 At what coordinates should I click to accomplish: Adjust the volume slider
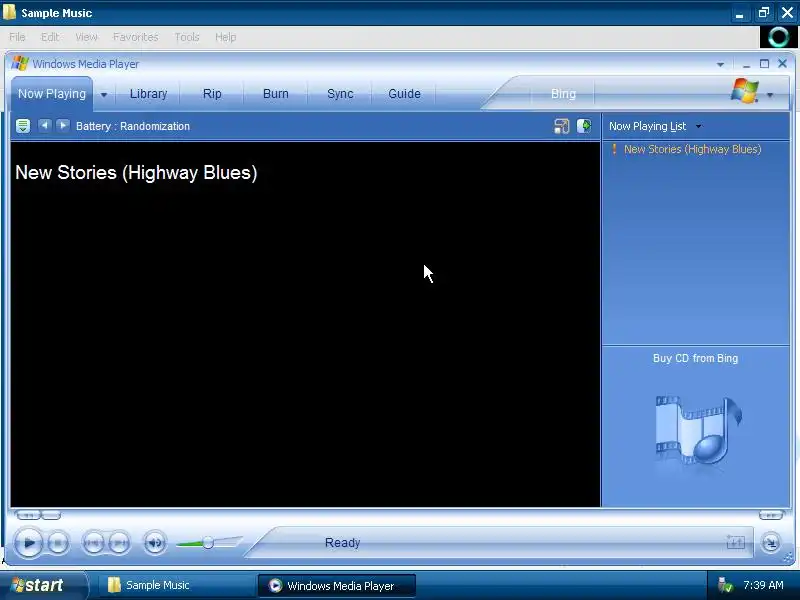(x=208, y=543)
